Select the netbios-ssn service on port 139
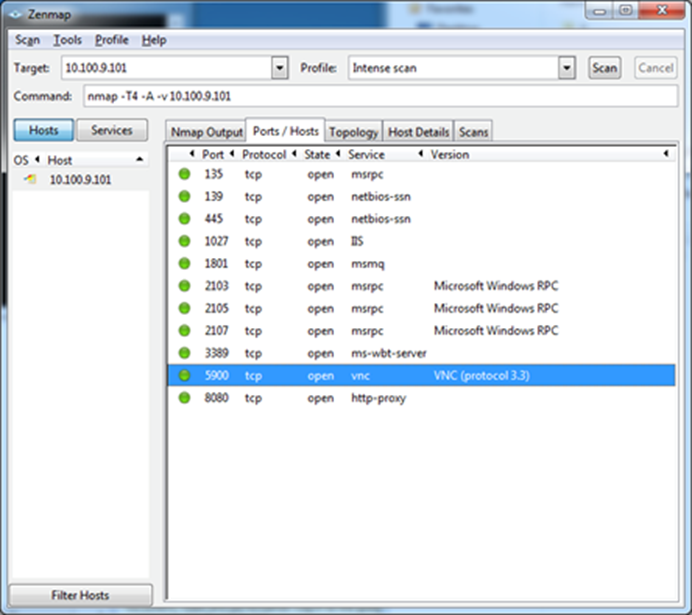This screenshot has width=692, height=615. tap(381, 197)
